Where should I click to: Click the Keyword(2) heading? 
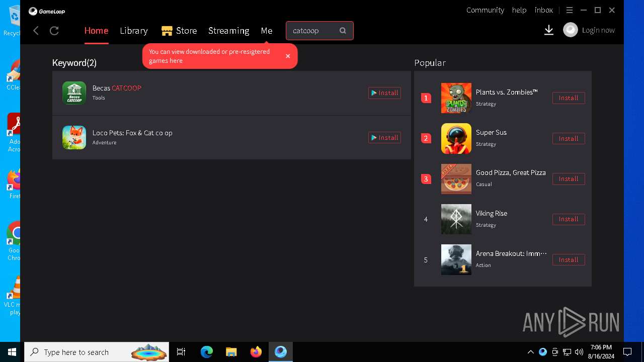click(74, 63)
